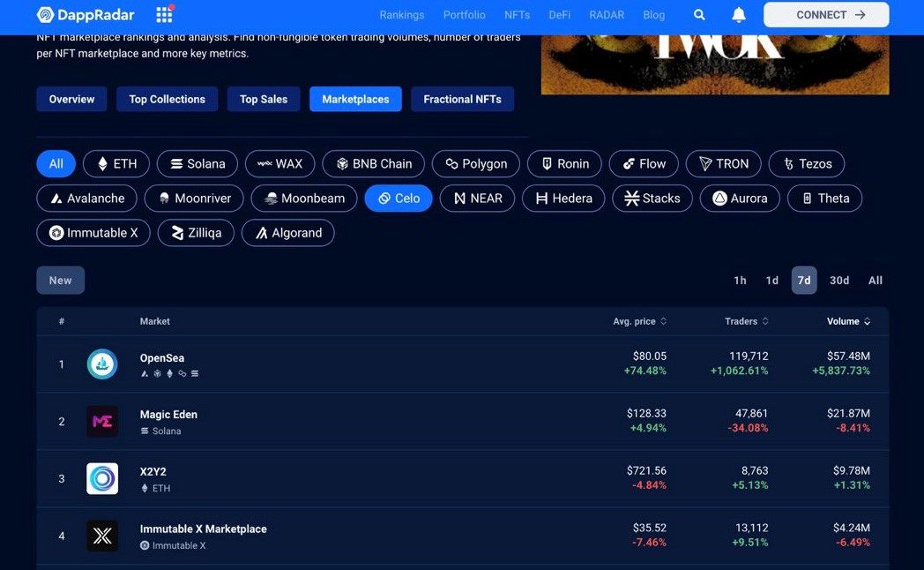Switch to the Top Sales tab
This screenshot has height=570, width=924.
point(264,99)
